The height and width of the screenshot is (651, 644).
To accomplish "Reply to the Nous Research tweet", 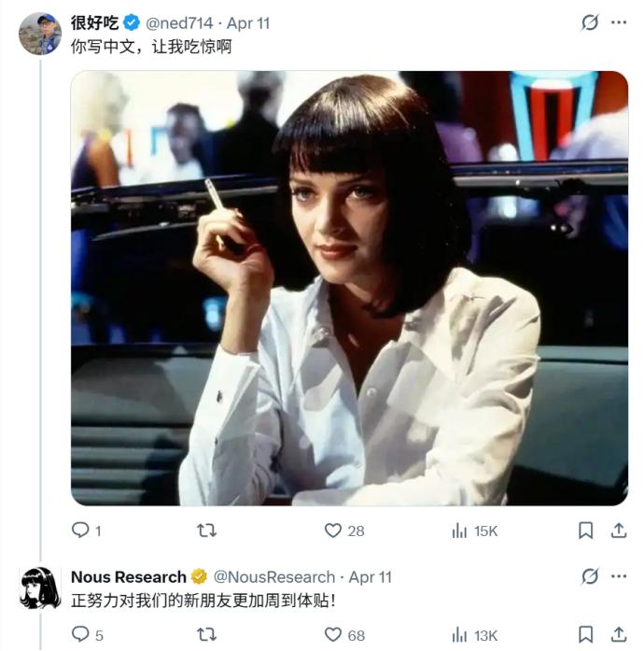I will pos(81,635).
